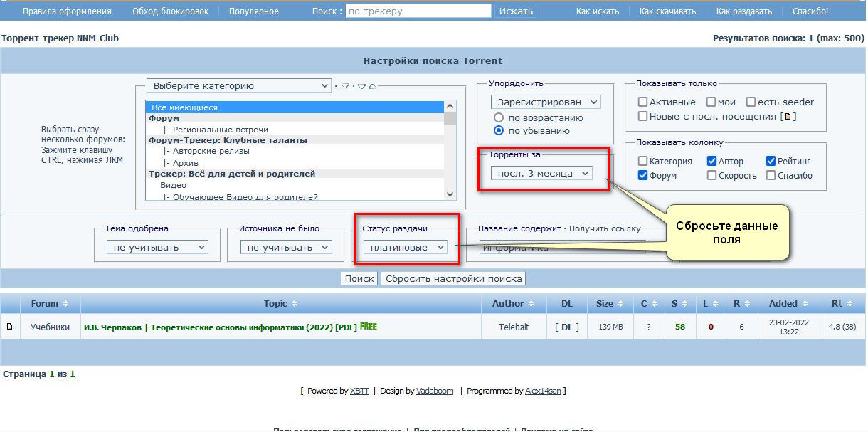
Task: Click the sort arrows beside Forum header
Action: click(x=65, y=304)
